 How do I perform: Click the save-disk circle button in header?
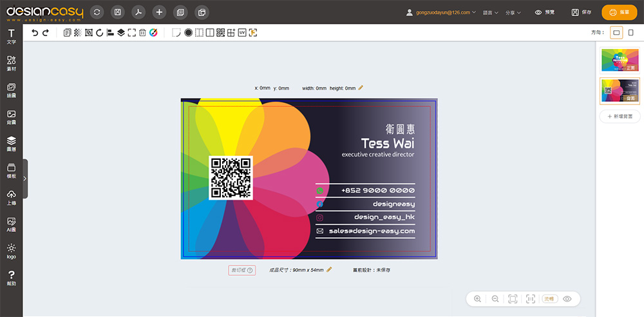(x=118, y=12)
